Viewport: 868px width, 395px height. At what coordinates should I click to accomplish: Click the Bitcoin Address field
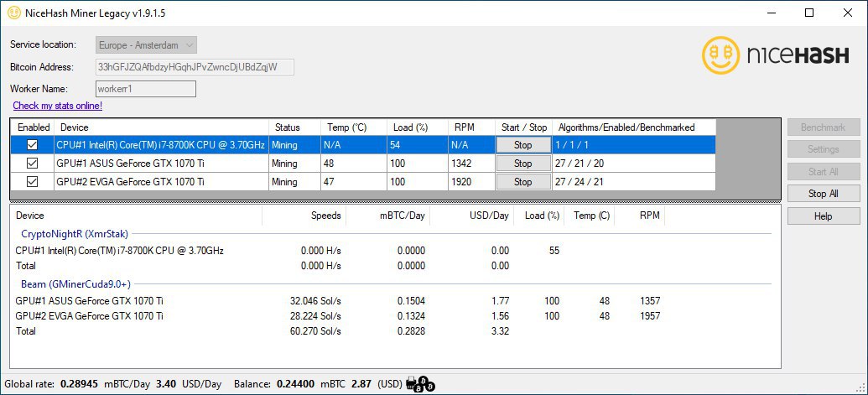[195, 67]
